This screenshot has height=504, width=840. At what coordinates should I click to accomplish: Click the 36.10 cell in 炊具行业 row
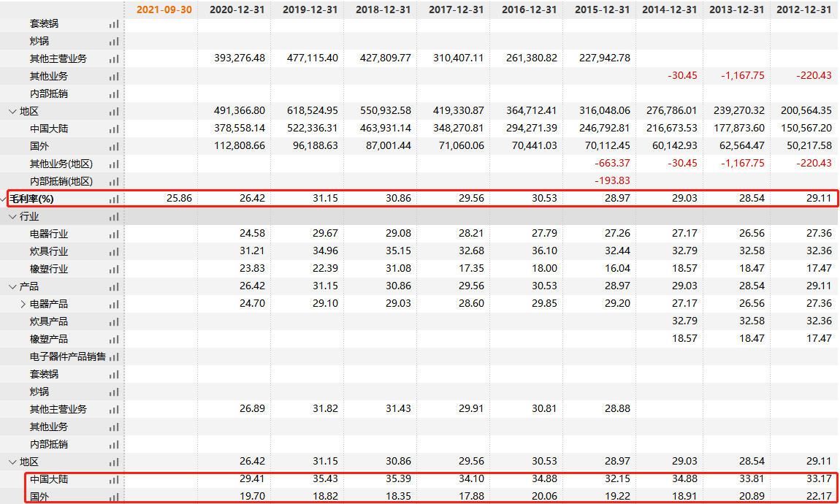pyautogui.click(x=544, y=251)
